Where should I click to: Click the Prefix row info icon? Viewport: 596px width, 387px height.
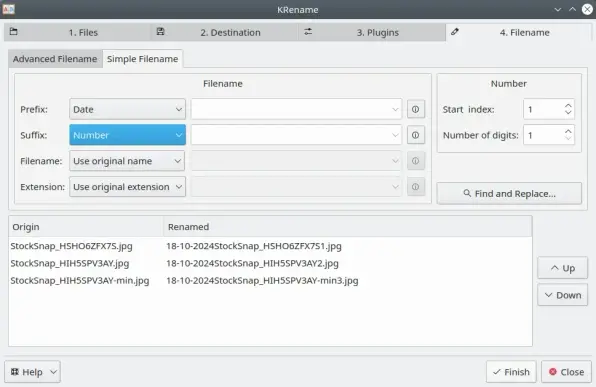pos(415,109)
